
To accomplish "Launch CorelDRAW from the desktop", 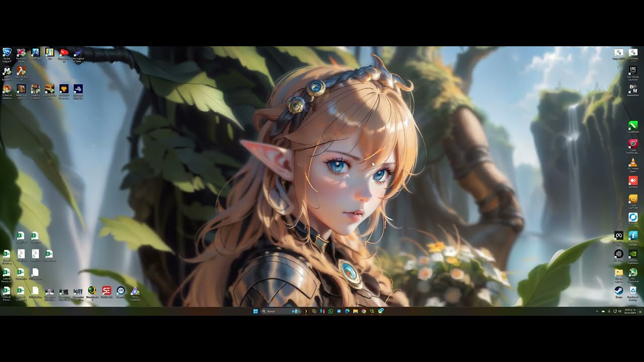I will (633, 127).
